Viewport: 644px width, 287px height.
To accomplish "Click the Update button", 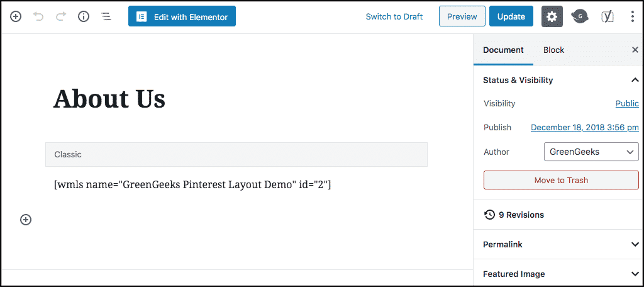I will 511,16.
